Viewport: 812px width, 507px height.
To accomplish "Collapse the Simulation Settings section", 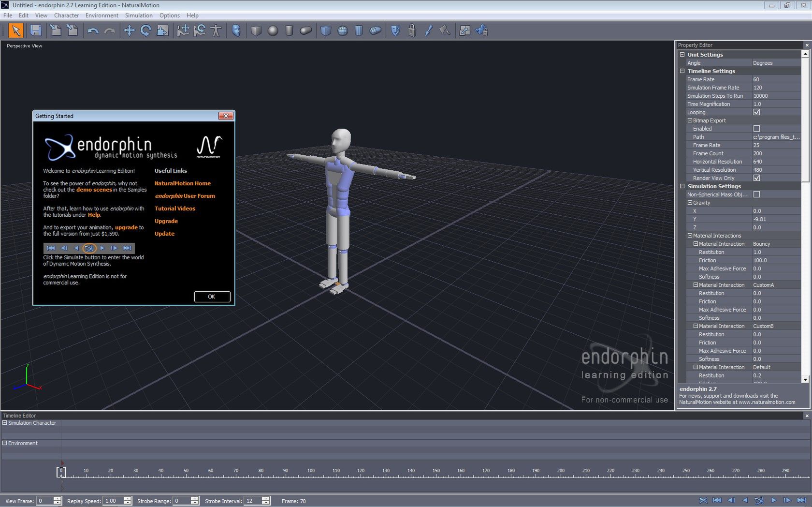I will point(682,186).
